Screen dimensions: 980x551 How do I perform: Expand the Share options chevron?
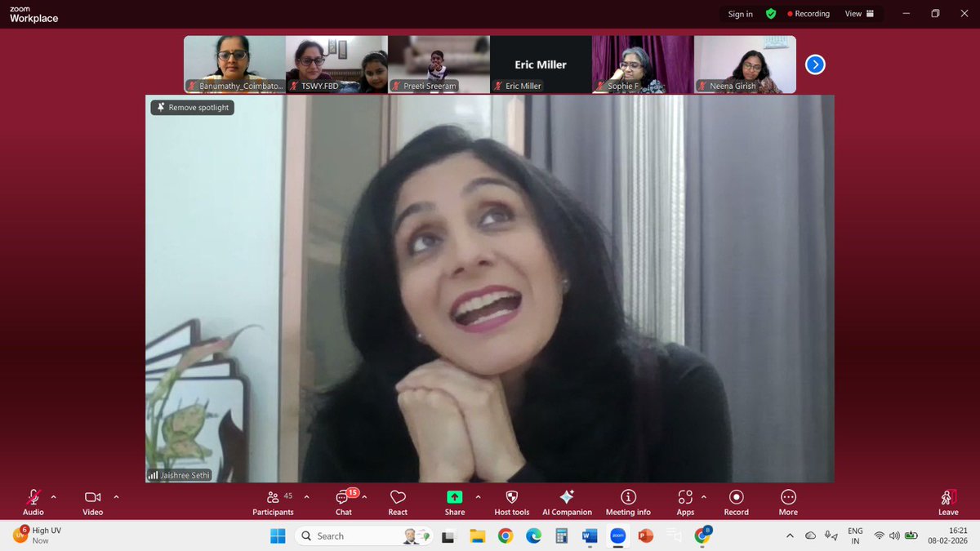click(x=478, y=496)
